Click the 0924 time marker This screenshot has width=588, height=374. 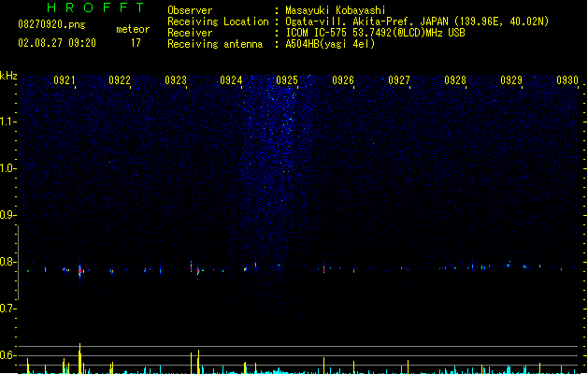(231, 80)
